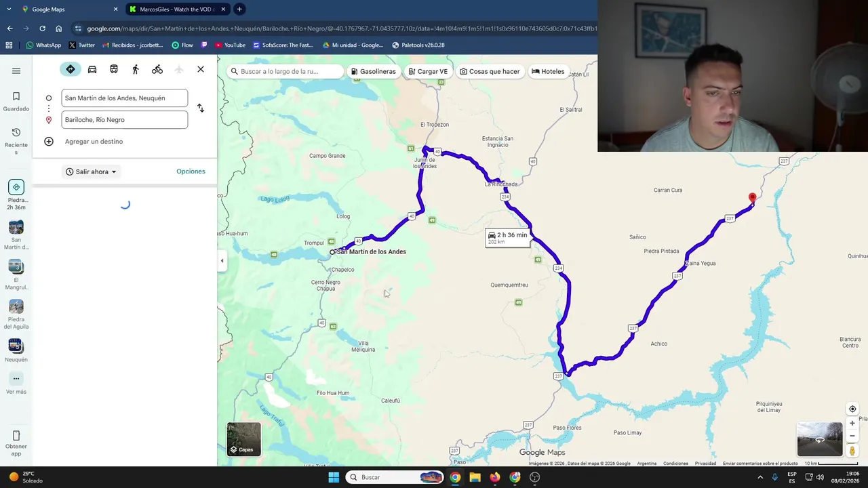Open the Windows Start menu

(334, 477)
